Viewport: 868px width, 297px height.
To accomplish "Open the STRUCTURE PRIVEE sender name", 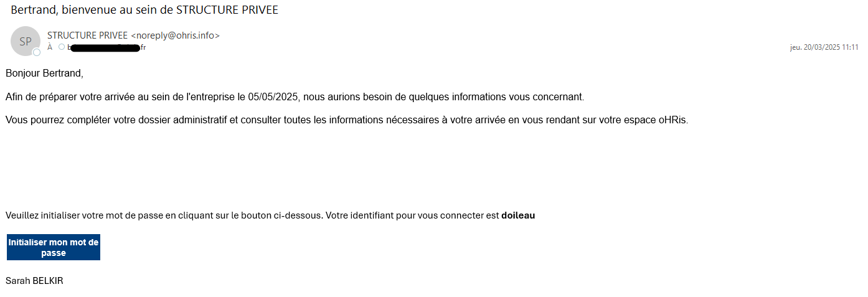I will [x=87, y=35].
